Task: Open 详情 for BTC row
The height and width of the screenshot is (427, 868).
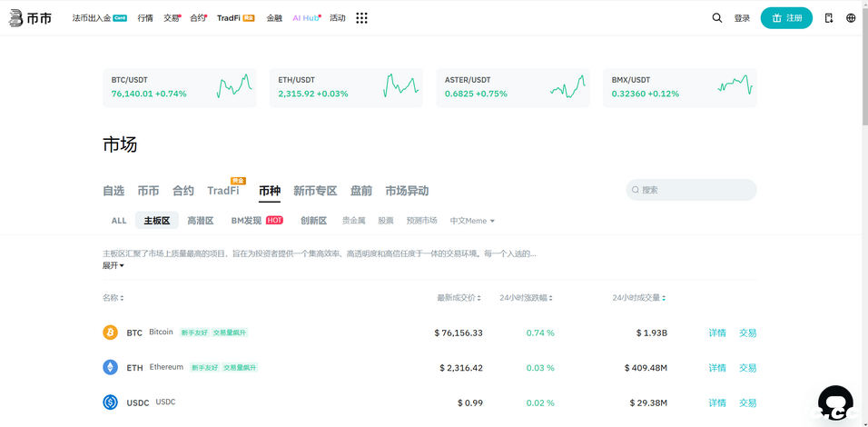Action: [717, 333]
